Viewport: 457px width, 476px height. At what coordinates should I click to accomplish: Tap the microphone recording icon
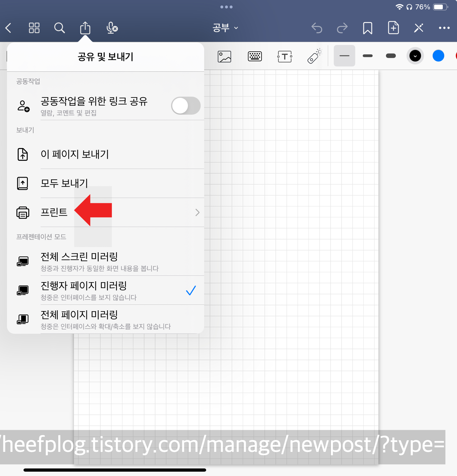tap(112, 28)
